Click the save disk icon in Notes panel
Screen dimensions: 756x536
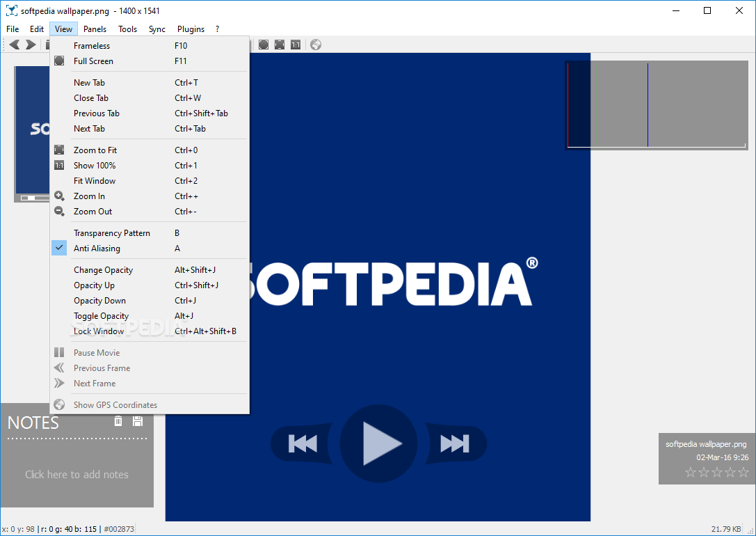point(138,421)
